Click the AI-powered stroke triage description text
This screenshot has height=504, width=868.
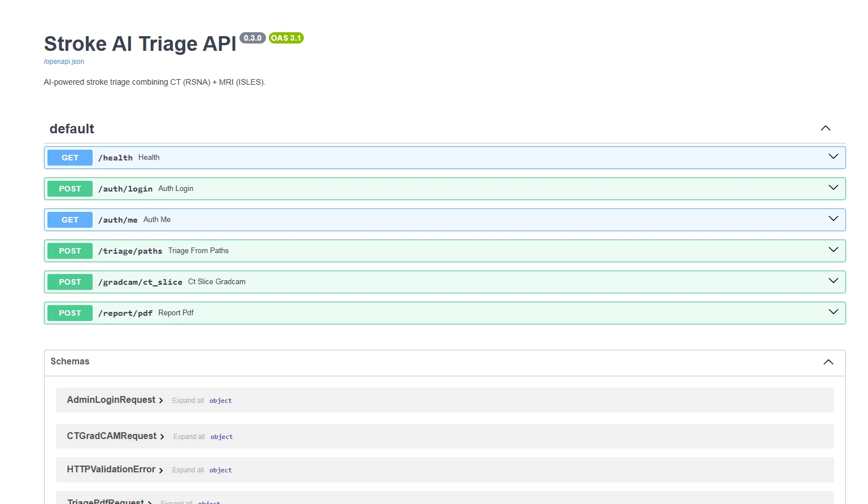coord(155,82)
